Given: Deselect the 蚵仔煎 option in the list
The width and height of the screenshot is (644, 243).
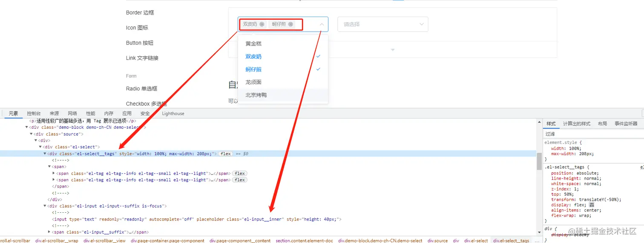Looking at the screenshot, I should 283,69.
